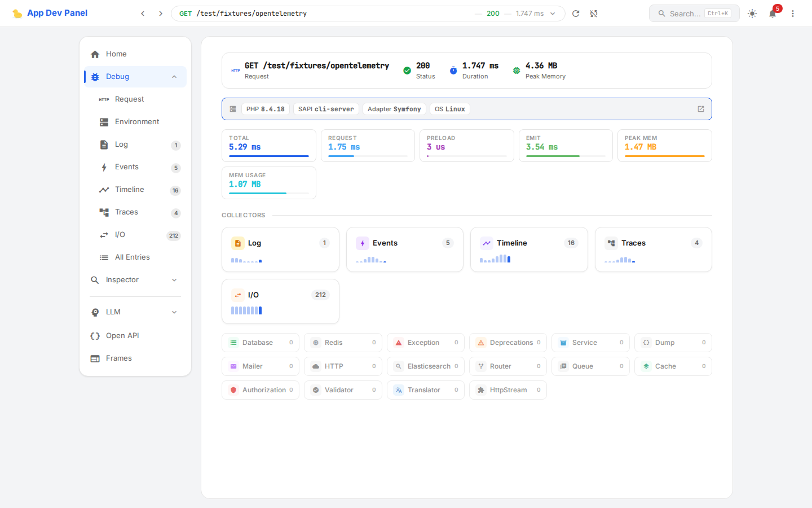This screenshot has width=812, height=508.
Task: Expand the LLM sidebar section
Action: (174, 312)
